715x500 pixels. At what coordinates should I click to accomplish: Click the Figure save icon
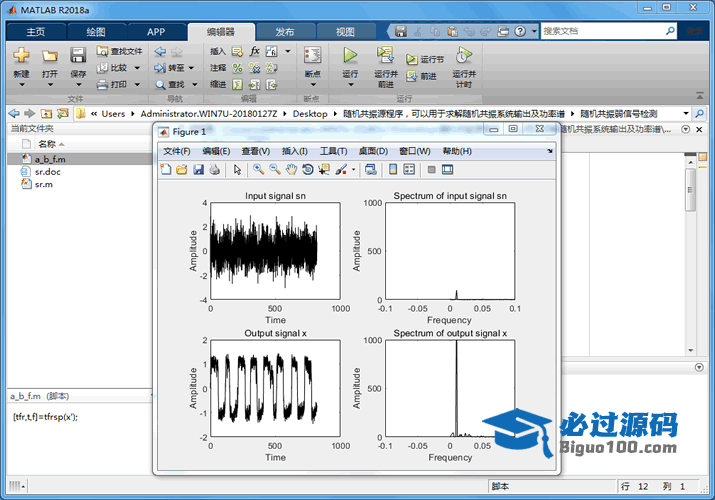pos(198,170)
